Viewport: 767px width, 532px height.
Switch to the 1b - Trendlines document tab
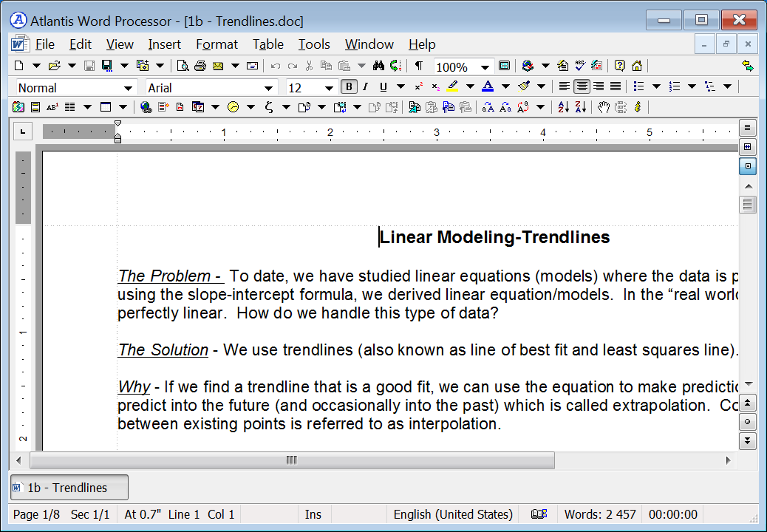point(69,488)
